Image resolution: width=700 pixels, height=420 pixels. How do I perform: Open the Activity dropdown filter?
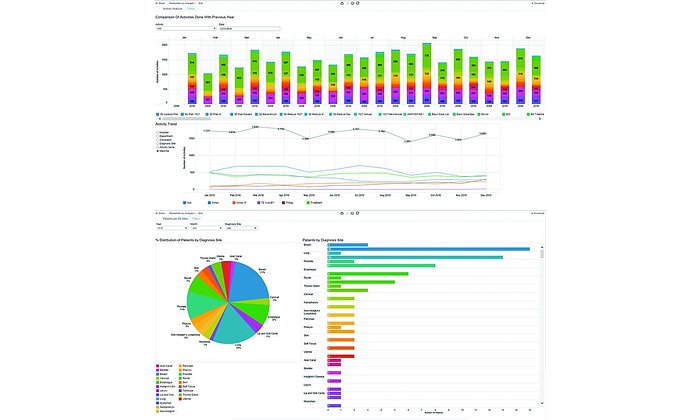(186, 29)
